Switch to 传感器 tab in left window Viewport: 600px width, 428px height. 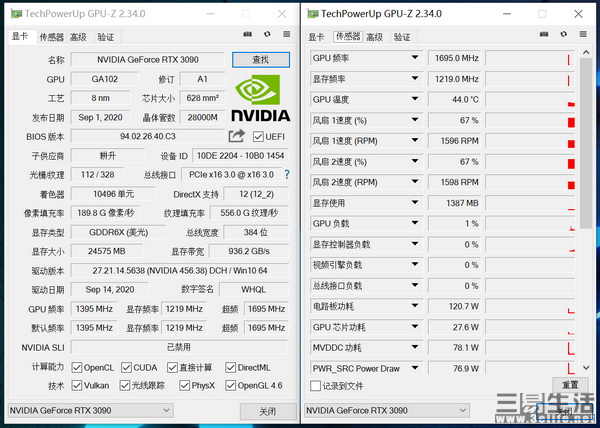click(x=51, y=37)
